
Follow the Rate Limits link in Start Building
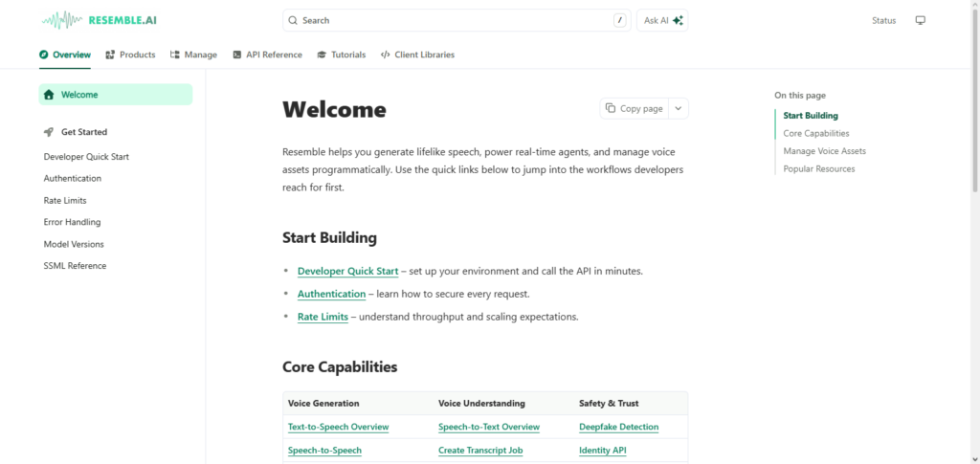point(323,317)
